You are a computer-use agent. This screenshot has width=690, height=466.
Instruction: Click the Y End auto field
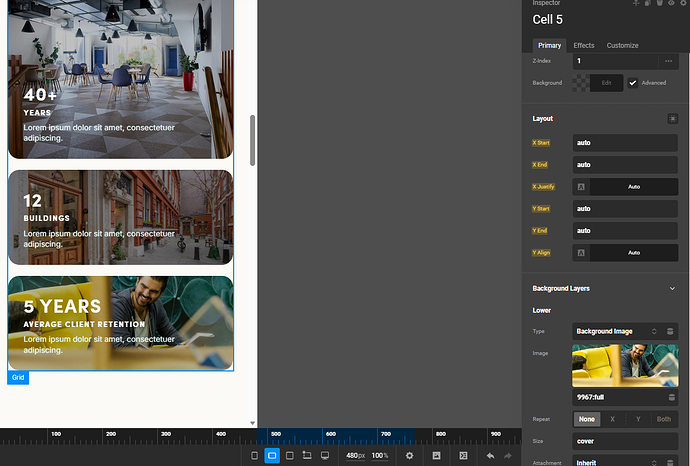pyautogui.click(x=625, y=231)
